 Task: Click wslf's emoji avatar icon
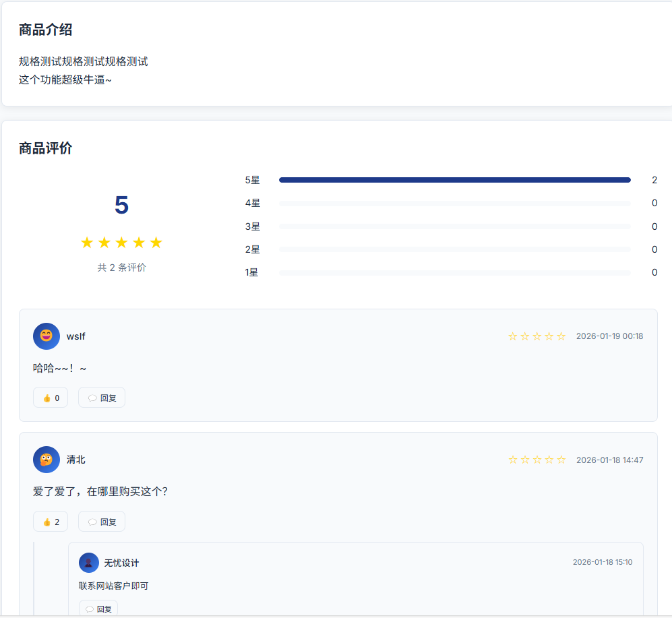click(x=46, y=336)
